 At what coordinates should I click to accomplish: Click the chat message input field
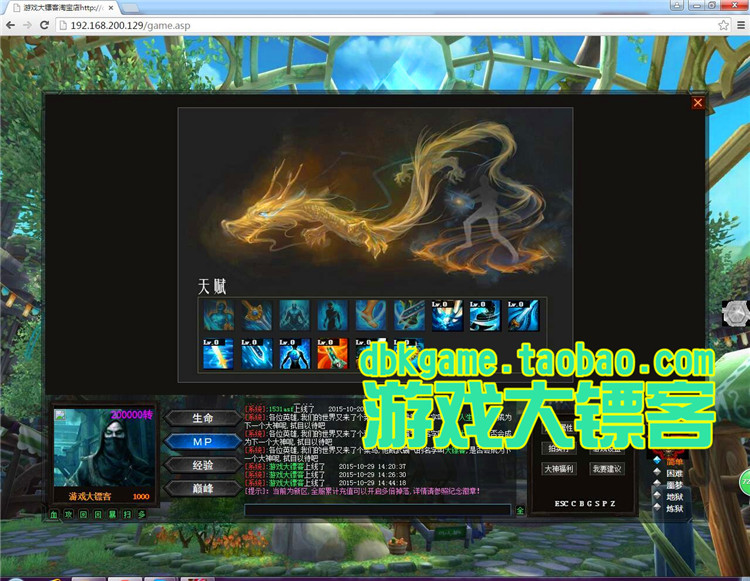tap(377, 510)
